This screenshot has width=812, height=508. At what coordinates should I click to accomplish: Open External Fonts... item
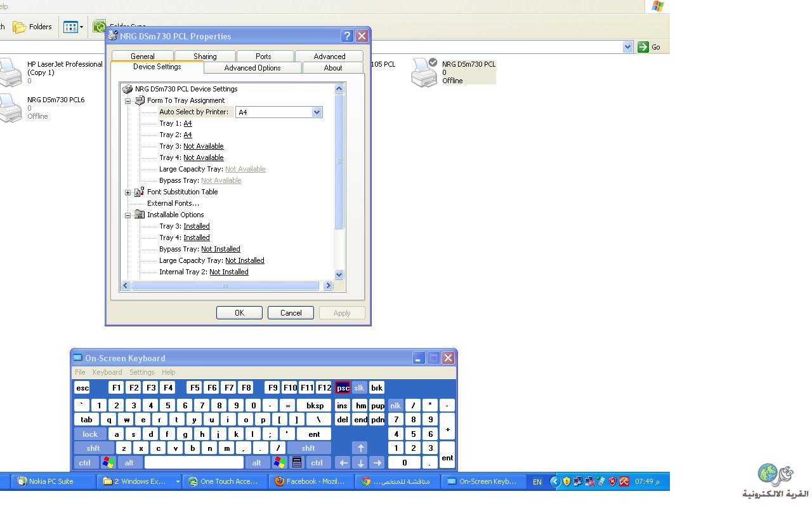pyautogui.click(x=173, y=203)
